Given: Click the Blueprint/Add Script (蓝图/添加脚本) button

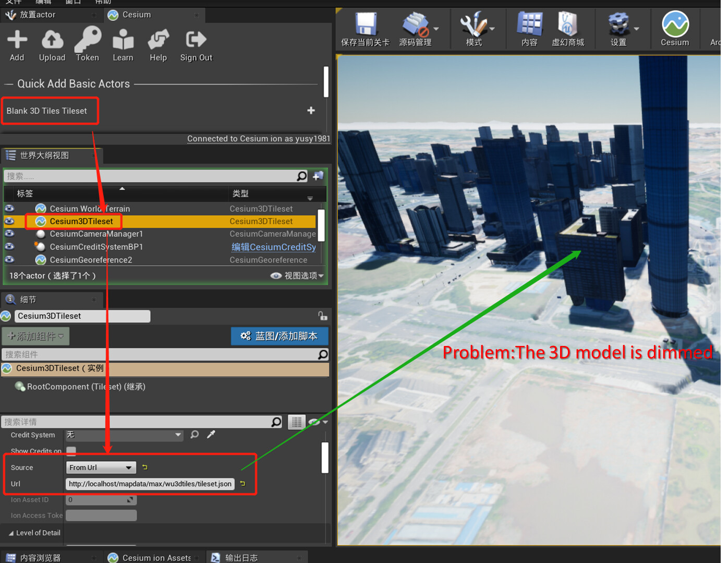Looking at the screenshot, I should 280,336.
